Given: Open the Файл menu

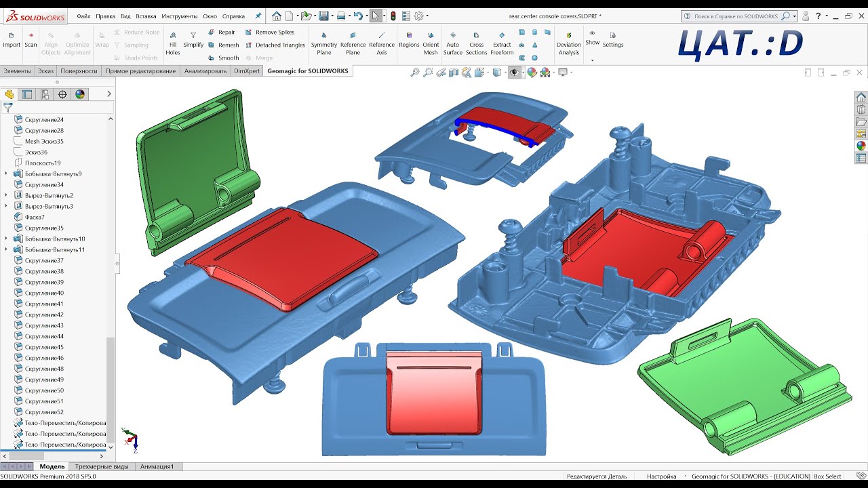Looking at the screenshot, I should 83,16.
